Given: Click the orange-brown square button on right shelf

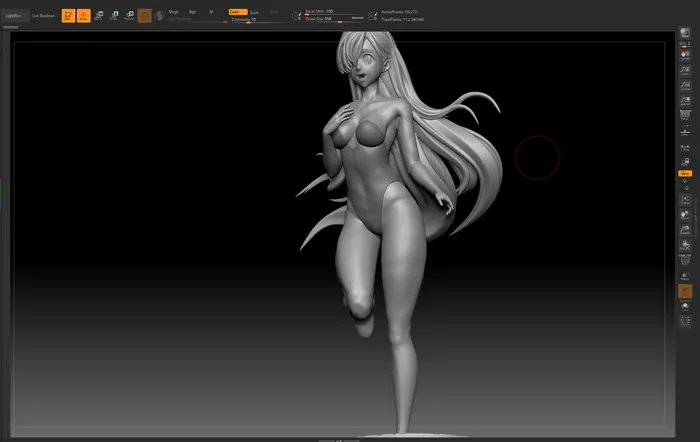Looking at the screenshot, I should 685,291.
